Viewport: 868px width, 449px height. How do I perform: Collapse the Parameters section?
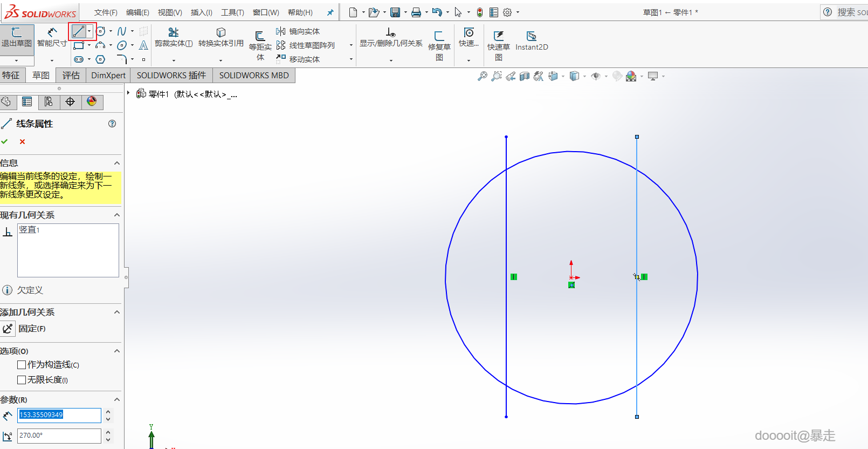point(116,399)
